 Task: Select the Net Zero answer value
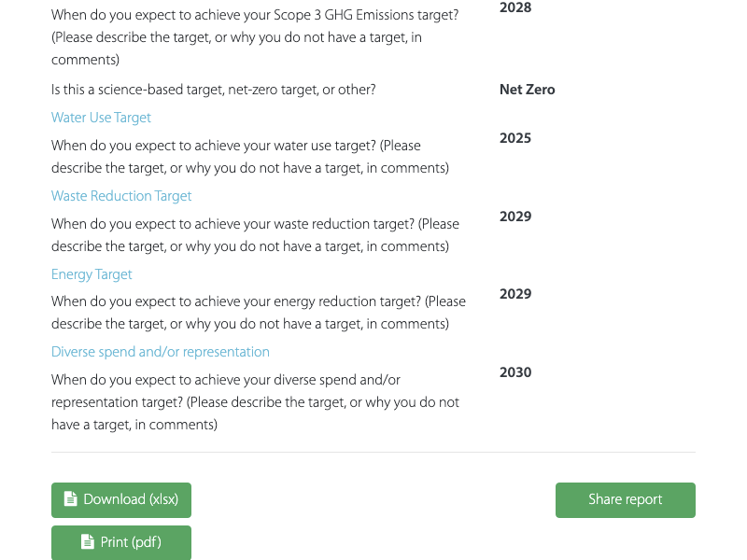click(x=527, y=90)
